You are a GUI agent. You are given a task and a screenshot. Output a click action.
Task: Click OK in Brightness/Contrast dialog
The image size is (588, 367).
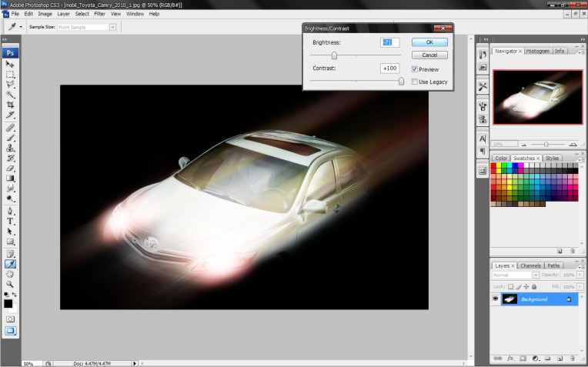(x=429, y=42)
